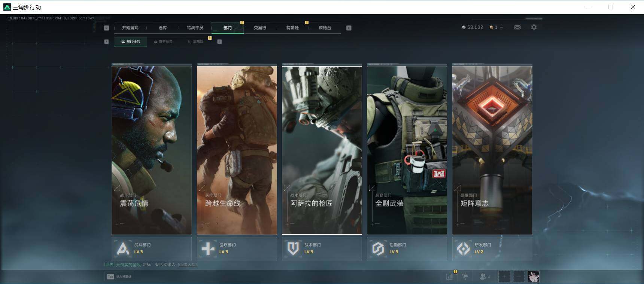The height and width of the screenshot is (284, 644).
Task: Click the 研发部门 LV.2 department button
Action: click(x=492, y=248)
